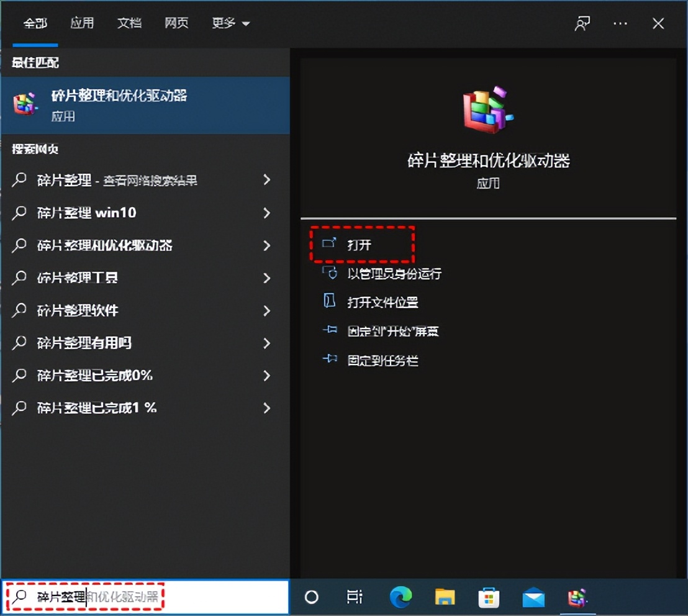Viewport: 688px width, 616px height.
Task: Click the 以管理员身份运行 icon
Action: [x=330, y=274]
